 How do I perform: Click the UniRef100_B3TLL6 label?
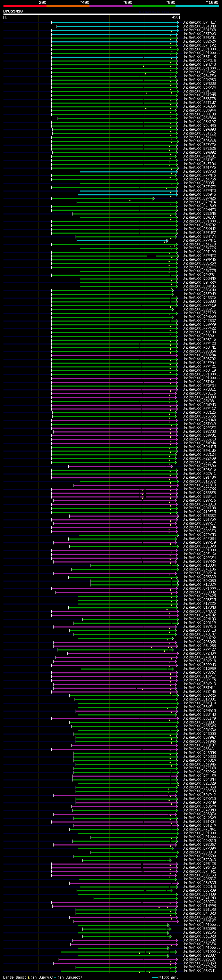click(199, 57)
